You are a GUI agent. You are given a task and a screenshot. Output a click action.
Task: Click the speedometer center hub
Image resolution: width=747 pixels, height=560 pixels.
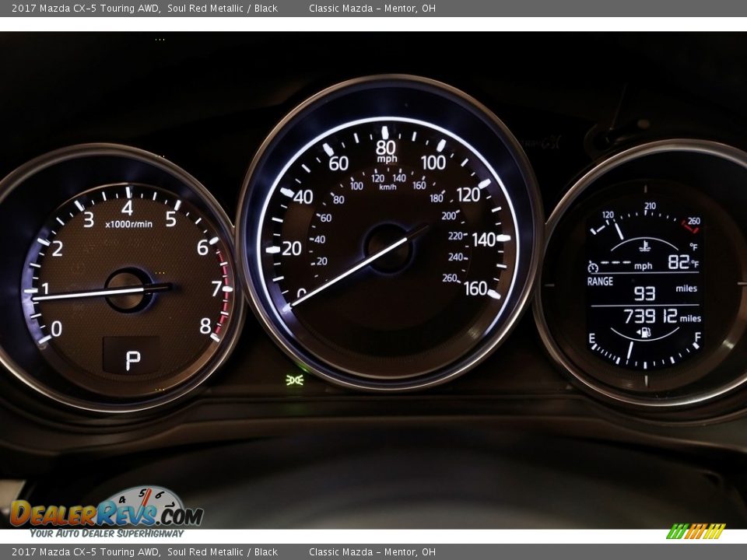click(x=389, y=248)
